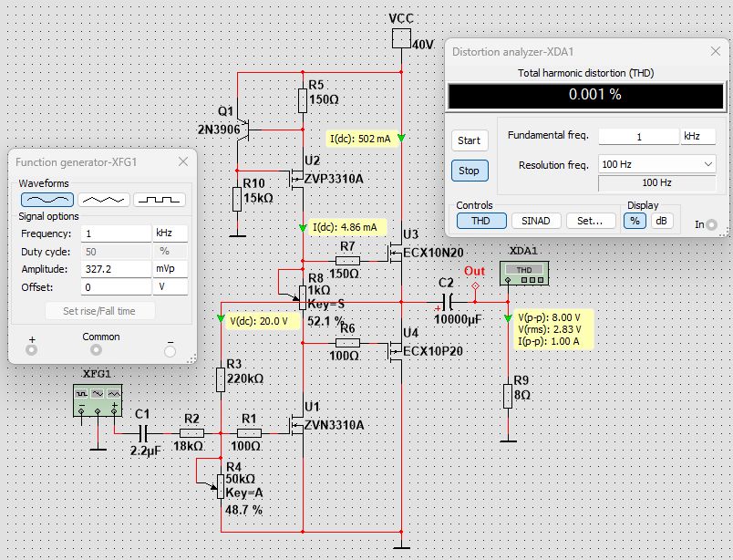Click the function generator minus terminal
The image size is (733, 560).
tap(170, 351)
